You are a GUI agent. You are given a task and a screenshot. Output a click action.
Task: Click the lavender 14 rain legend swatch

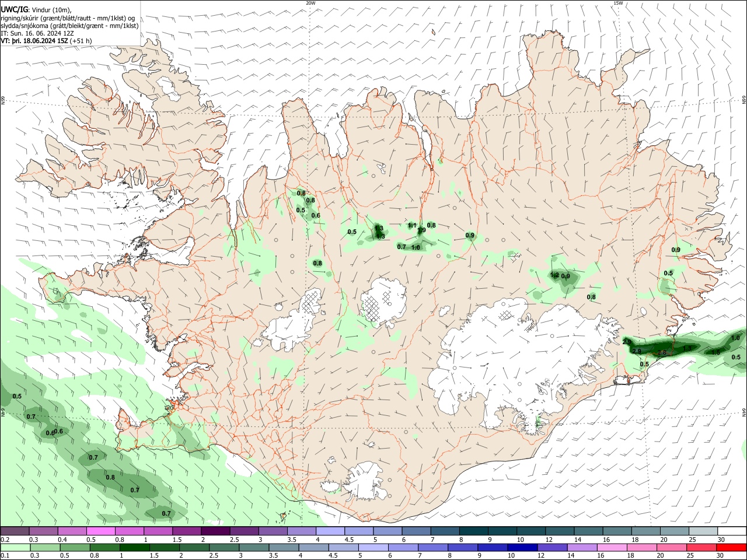pos(583,548)
